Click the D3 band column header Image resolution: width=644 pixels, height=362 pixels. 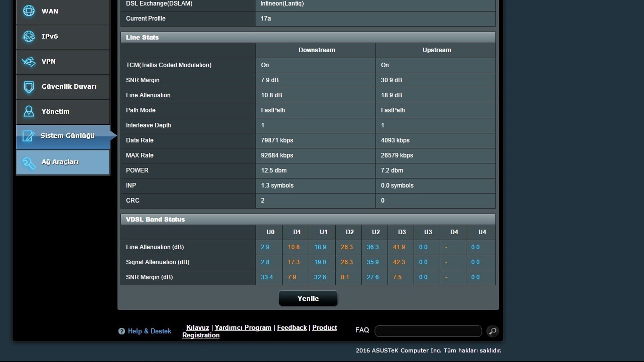point(402,232)
